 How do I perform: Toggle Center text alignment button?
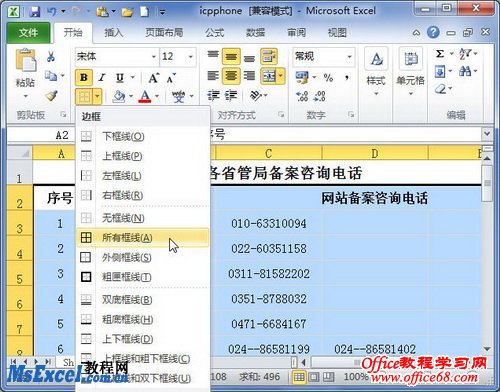point(231,76)
